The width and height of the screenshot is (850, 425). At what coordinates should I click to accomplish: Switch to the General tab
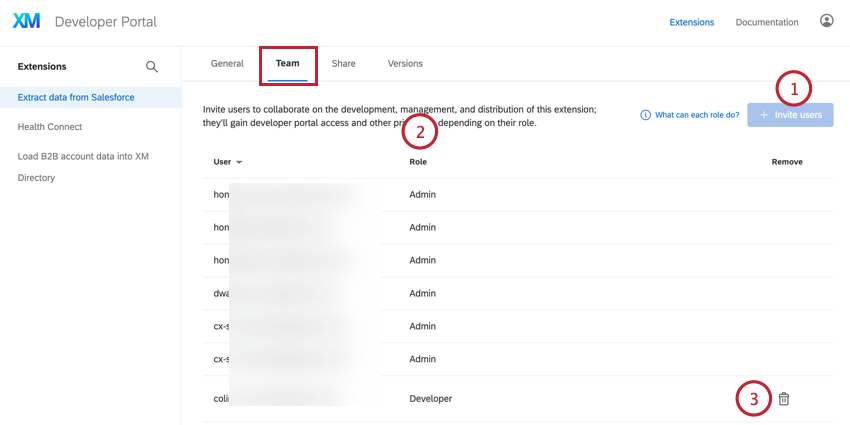[227, 64]
